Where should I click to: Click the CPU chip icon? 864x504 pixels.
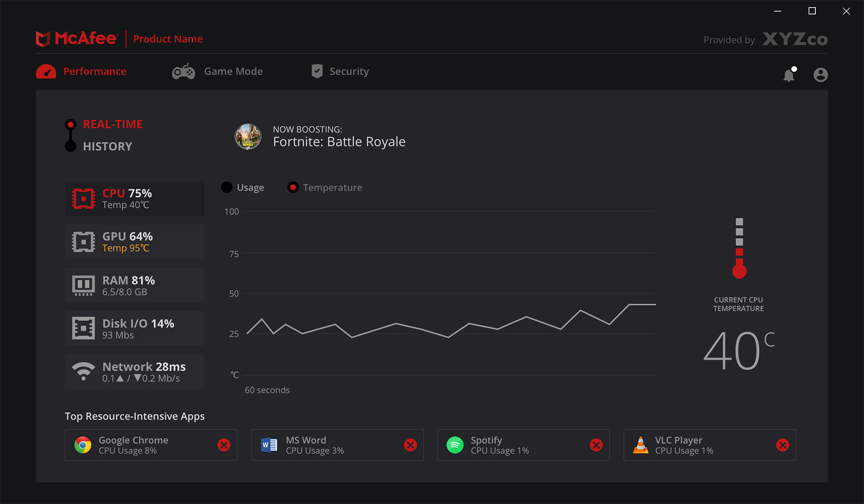click(83, 199)
